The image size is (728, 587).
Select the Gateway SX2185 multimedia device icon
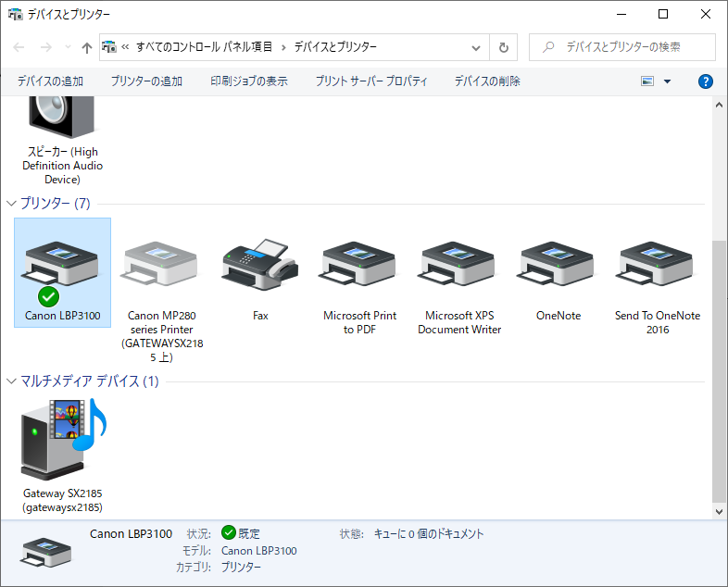63,439
